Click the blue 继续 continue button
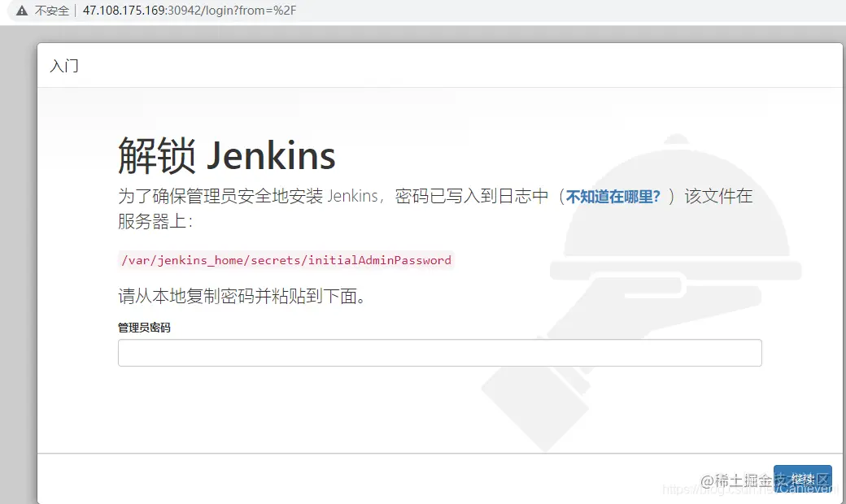Image resolution: width=846 pixels, height=504 pixels. 802,480
